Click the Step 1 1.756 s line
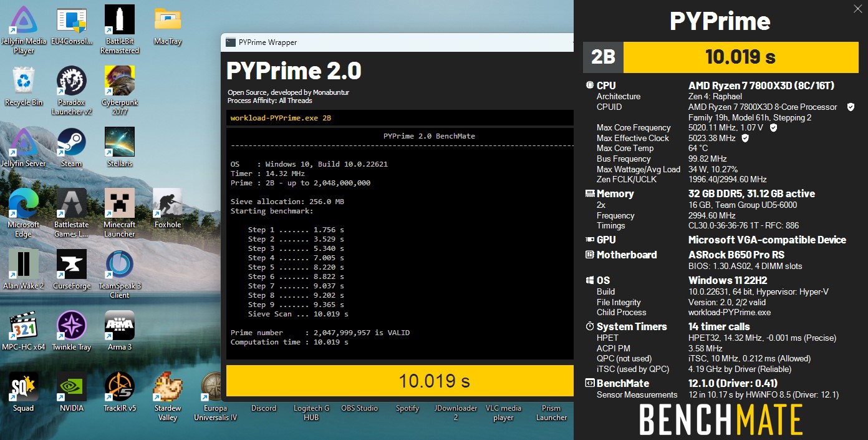Image resolution: width=868 pixels, height=440 pixels. (296, 230)
